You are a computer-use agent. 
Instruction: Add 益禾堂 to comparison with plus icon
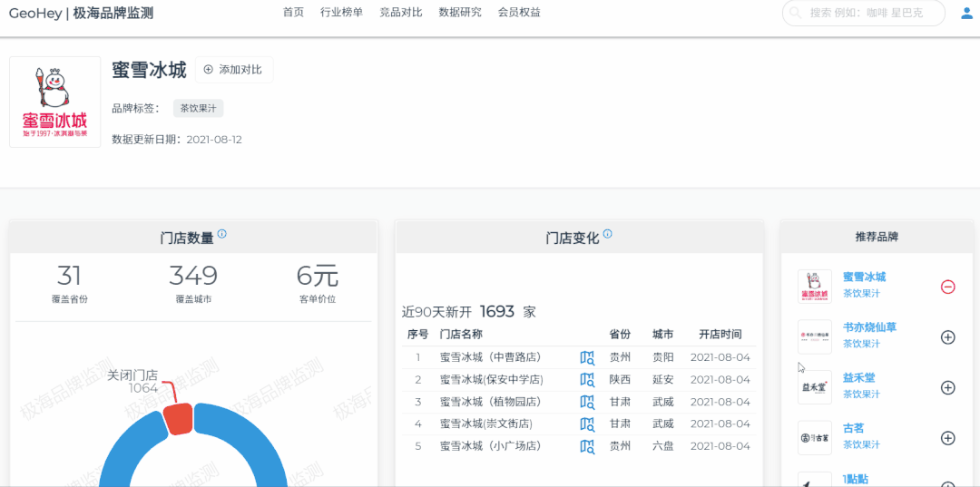947,388
